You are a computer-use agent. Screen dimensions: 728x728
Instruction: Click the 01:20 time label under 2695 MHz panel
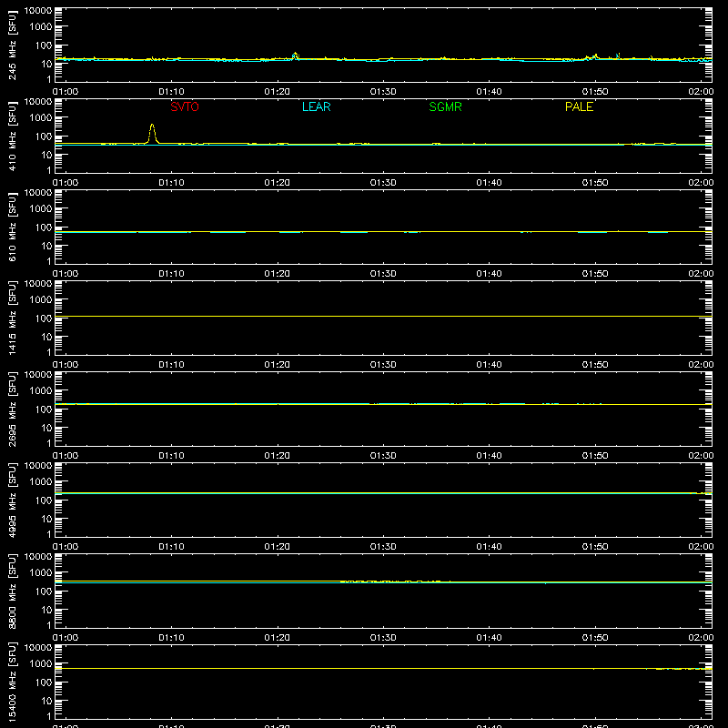(278, 456)
